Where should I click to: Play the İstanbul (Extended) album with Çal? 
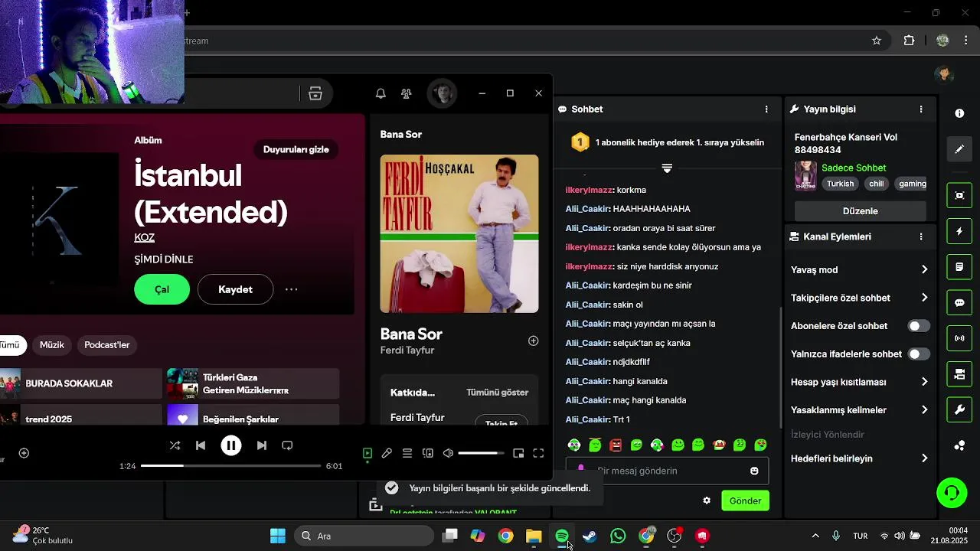click(162, 289)
